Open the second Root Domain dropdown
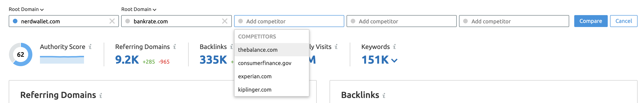The image size is (644, 103). pyautogui.click(x=139, y=9)
